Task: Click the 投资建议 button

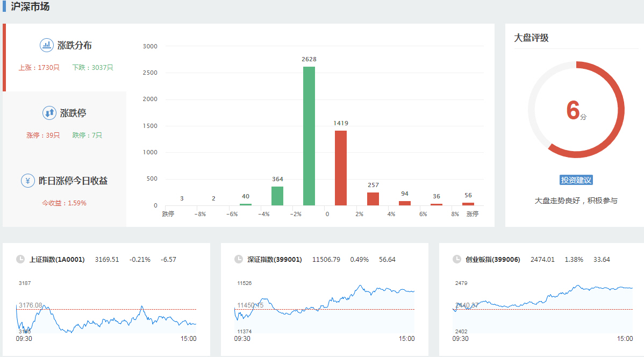Action: point(576,180)
